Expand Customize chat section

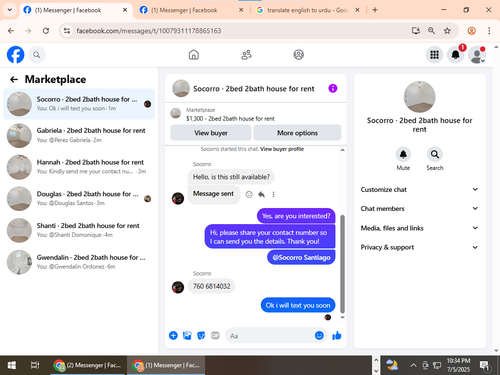(419, 189)
